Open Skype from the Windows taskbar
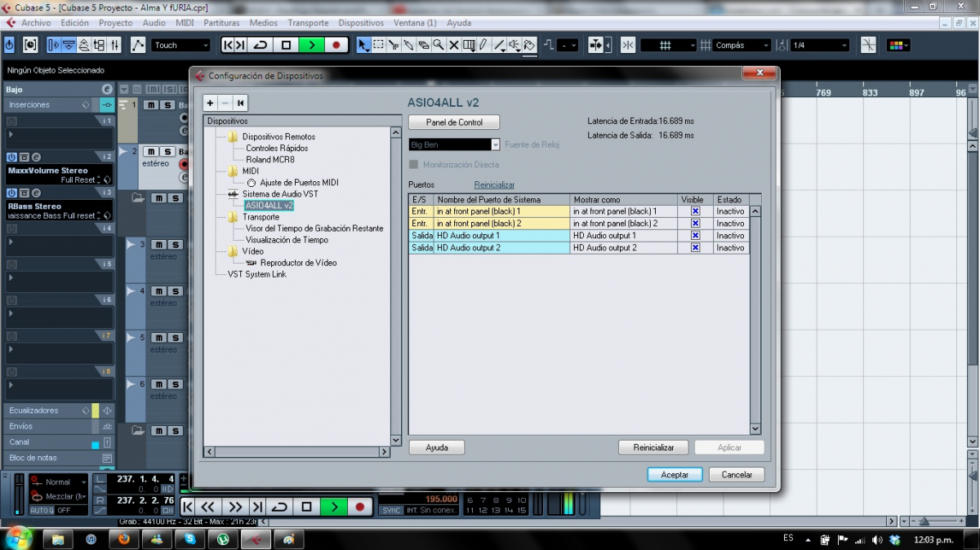 click(189, 539)
